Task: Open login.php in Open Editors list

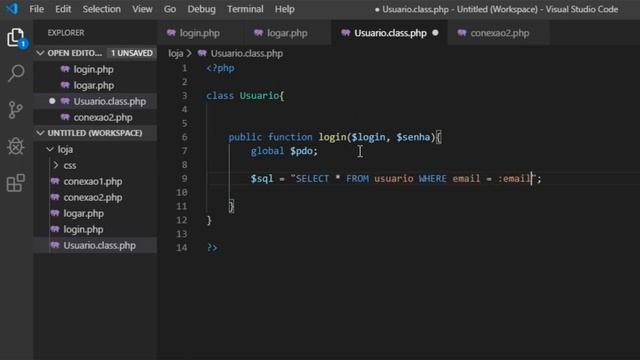Action: [93, 69]
